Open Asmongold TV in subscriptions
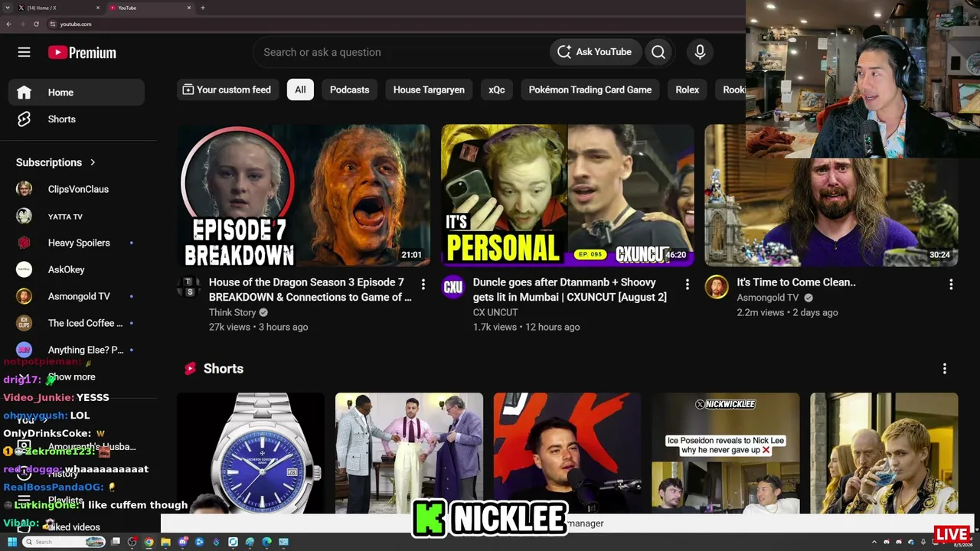The width and height of the screenshot is (980, 551). [77, 296]
